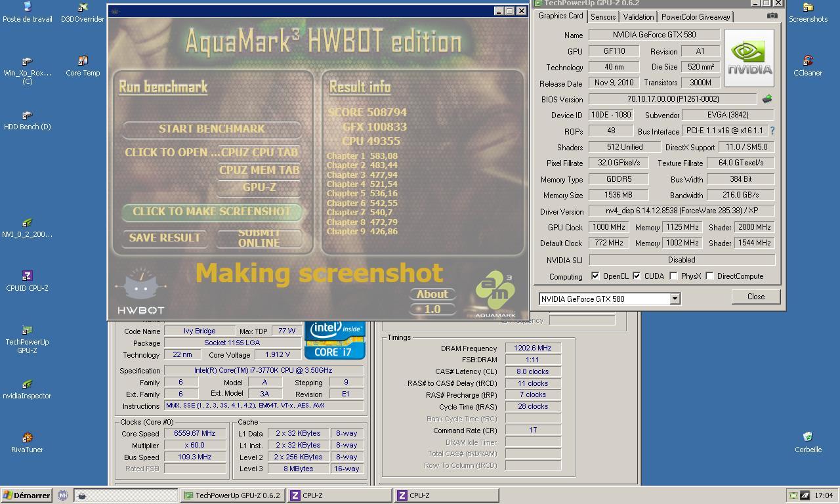Screen dimensions: 840x504
Task: Switch to second CPU-Z taskbar item
Action: (445, 495)
